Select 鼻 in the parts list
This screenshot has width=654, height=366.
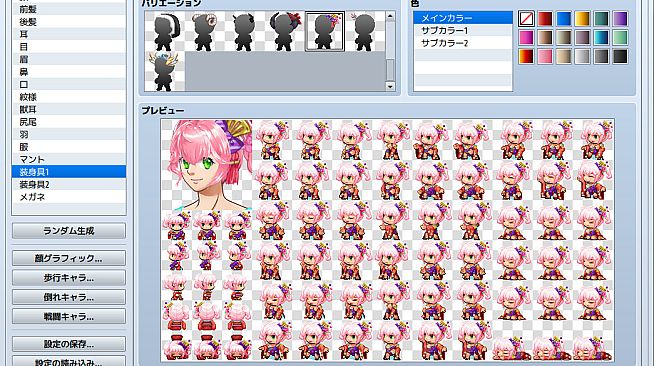click(x=69, y=72)
